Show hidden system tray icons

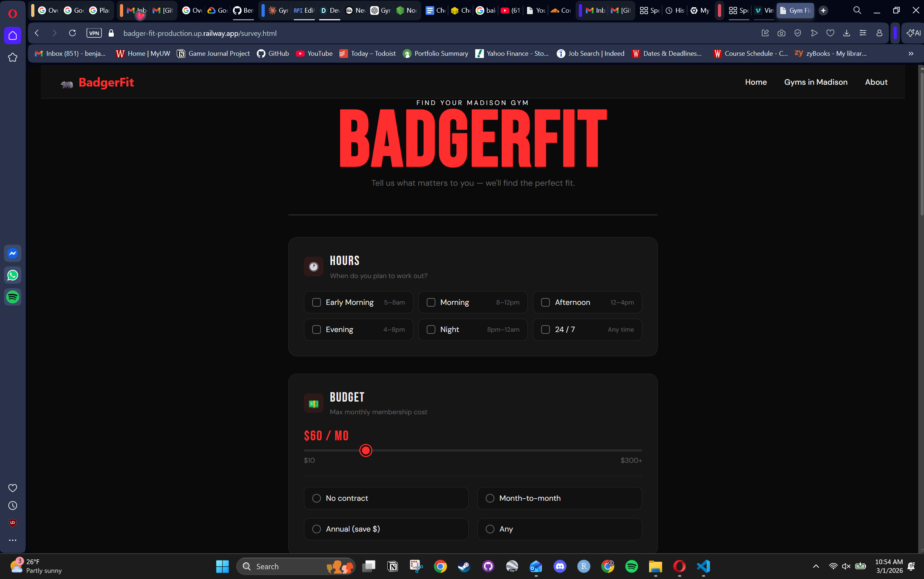tap(816, 566)
